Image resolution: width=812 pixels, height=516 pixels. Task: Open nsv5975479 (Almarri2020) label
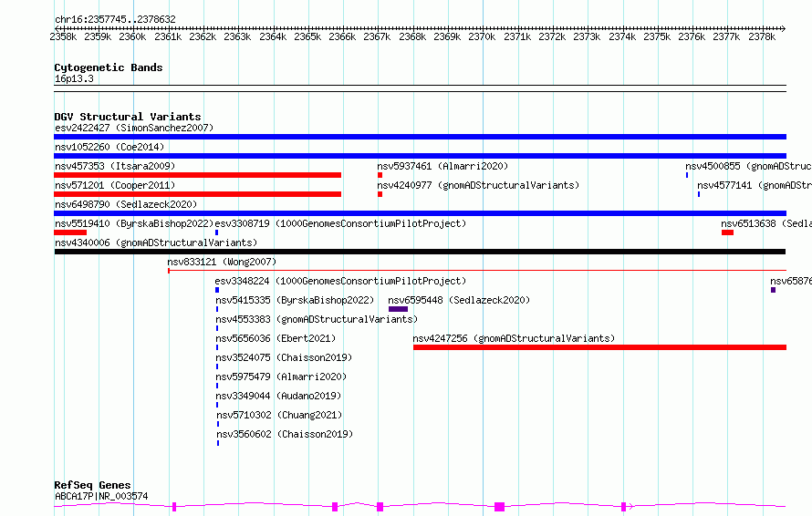[281, 377]
